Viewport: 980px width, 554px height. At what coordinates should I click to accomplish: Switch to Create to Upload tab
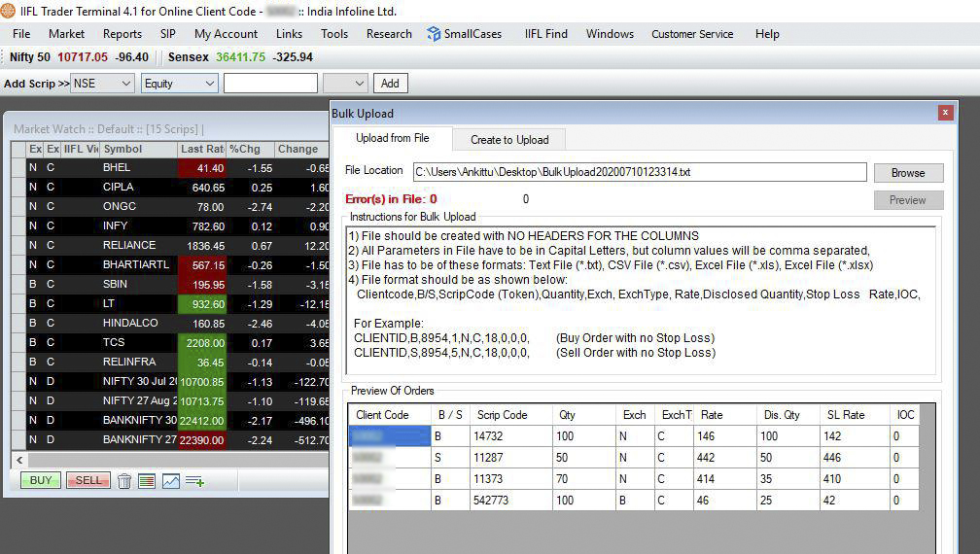509,139
